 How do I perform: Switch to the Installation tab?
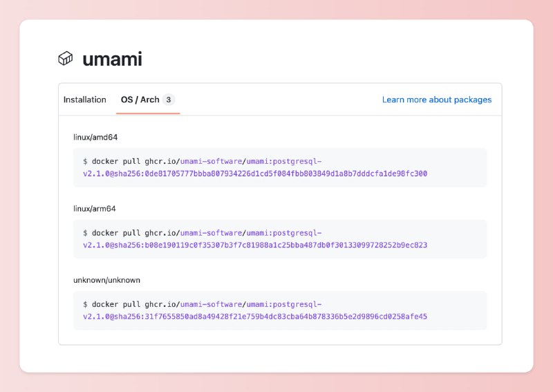coord(85,100)
